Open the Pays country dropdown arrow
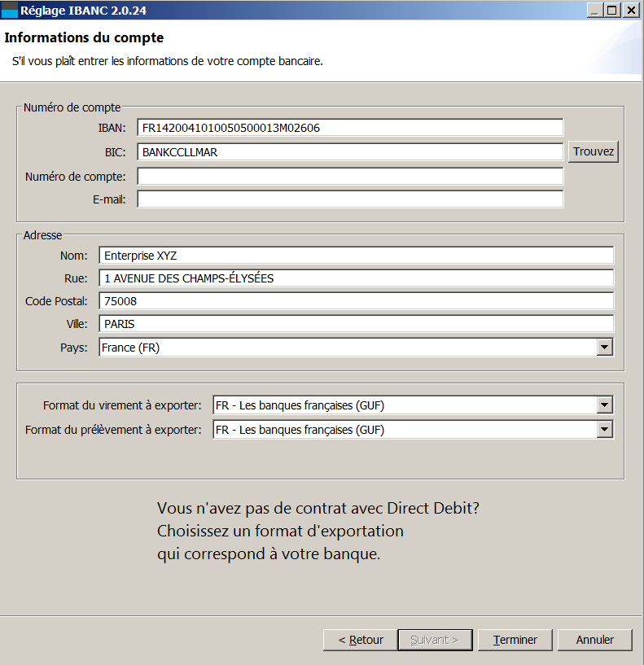The image size is (644, 665). pos(605,348)
